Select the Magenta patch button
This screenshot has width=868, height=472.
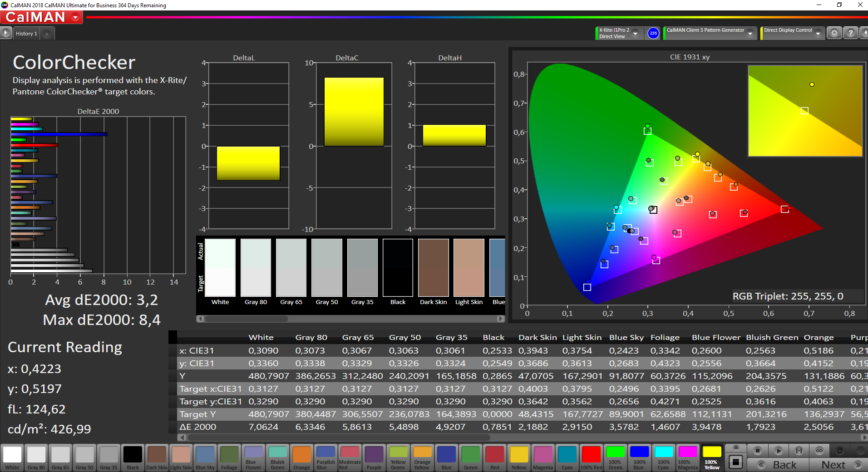coord(543,457)
